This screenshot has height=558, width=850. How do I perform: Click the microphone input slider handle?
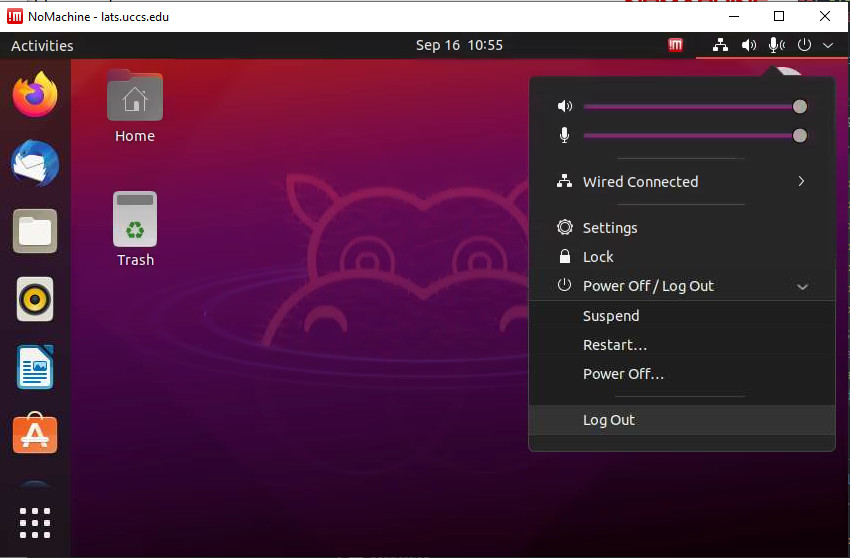click(x=800, y=136)
